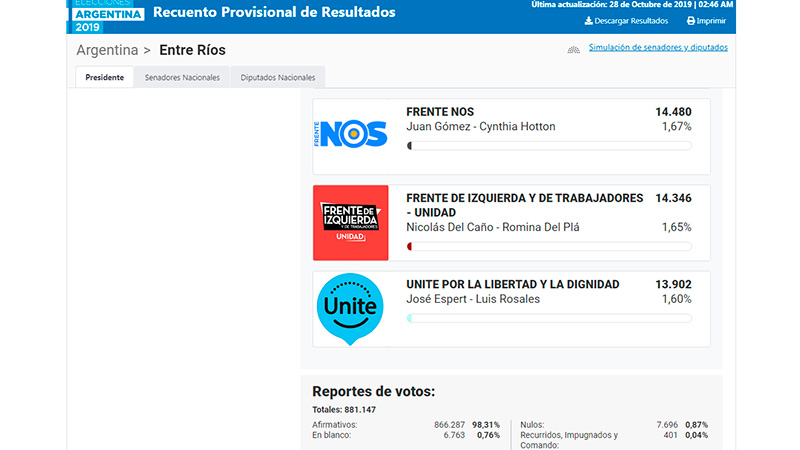Click the Unite vote progress bar

pos(549,318)
